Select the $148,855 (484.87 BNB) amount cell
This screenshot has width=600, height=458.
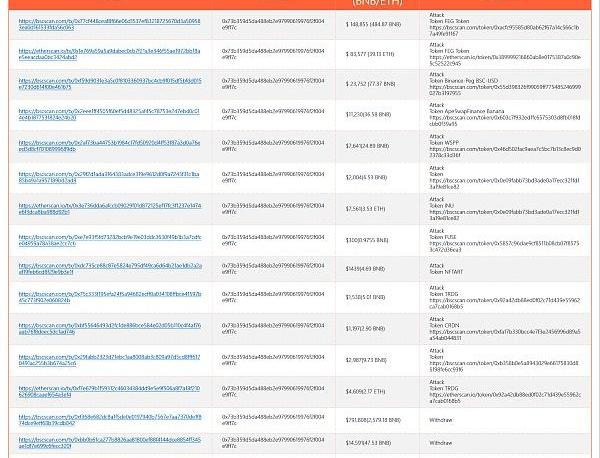click(x=373, y=24)
